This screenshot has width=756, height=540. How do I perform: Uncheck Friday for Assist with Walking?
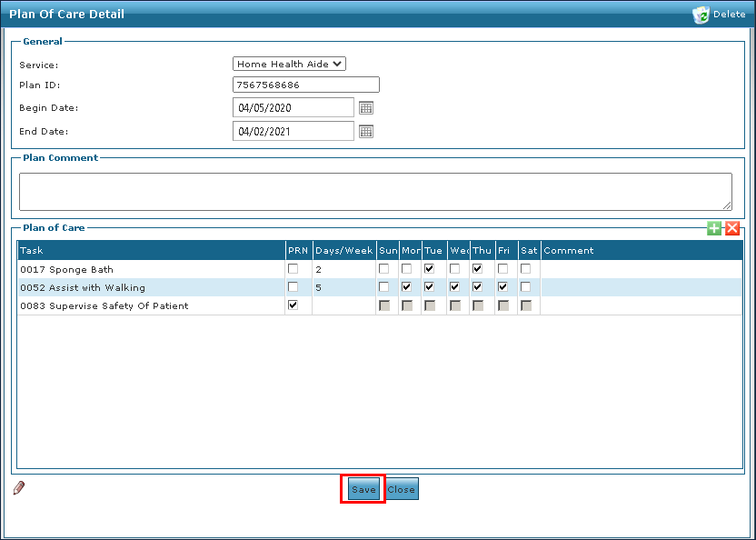click(x=502, y=287)
